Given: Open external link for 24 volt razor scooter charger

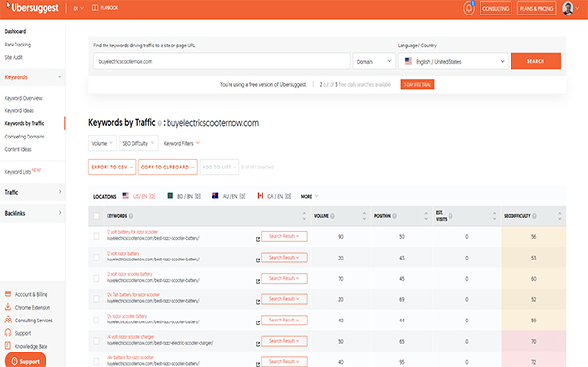Looking at the screenshot, I should (x=258, y=344).
